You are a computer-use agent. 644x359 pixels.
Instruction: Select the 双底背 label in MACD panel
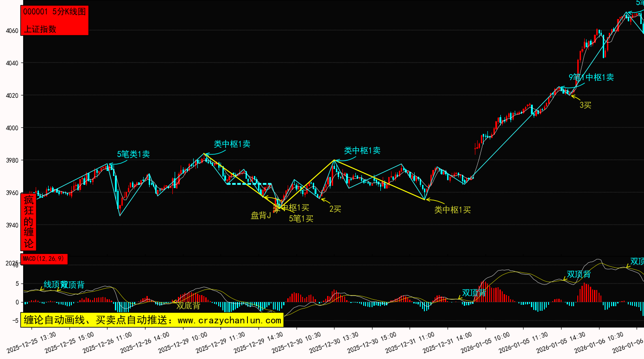(188, 306)
